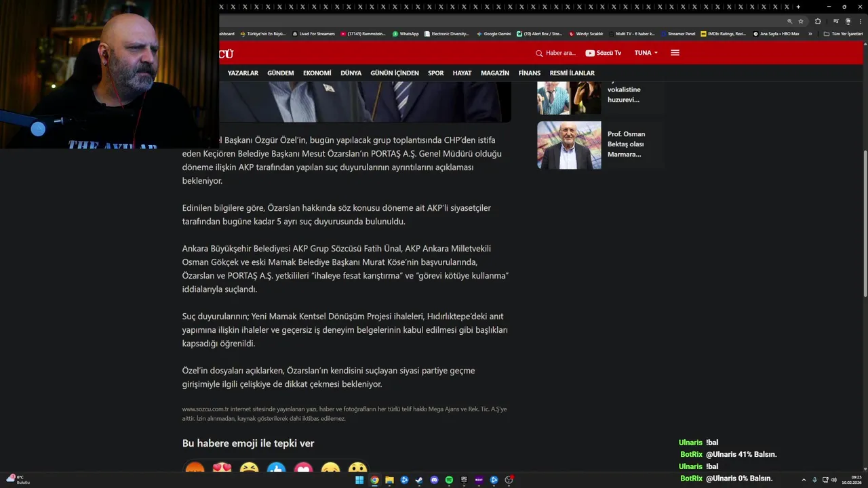The height and width of the screenshot is (488, 868).
Task: Open the Rammstein YouTube bookmark
Action: [363, 34]
